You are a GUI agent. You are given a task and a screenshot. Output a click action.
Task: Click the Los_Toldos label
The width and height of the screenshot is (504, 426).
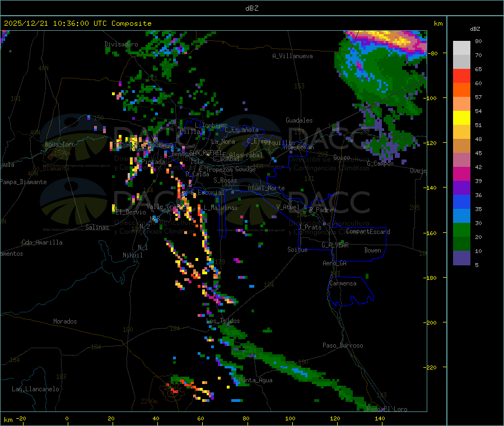[x=223, y=321]
